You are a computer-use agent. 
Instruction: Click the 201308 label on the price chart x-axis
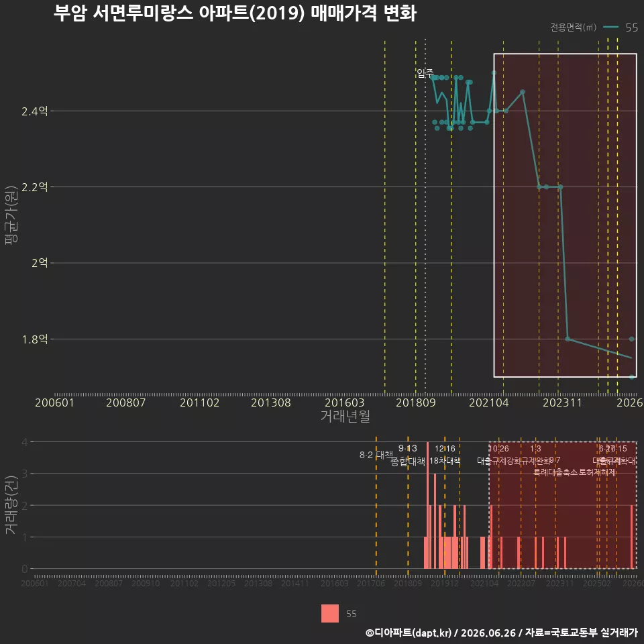pyautogui.click(x=270, y=402)
